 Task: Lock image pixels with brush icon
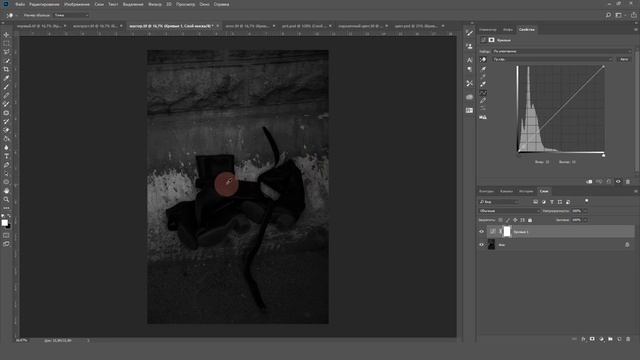[508, 220]
